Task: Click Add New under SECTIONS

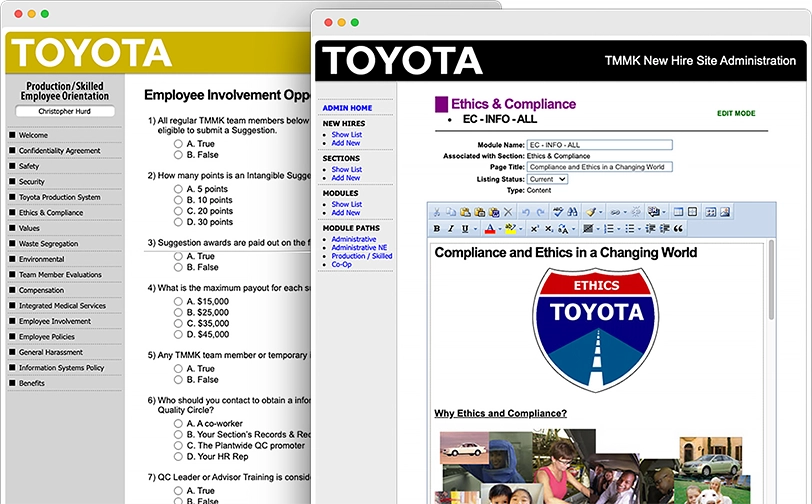Action: pos(345,178)
